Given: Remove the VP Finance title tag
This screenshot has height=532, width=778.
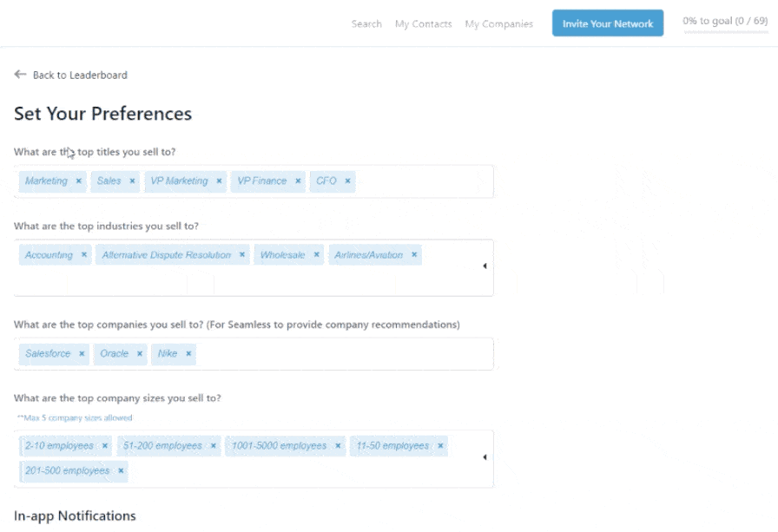Looking at the screenshot, I should [x=298, y=181].
